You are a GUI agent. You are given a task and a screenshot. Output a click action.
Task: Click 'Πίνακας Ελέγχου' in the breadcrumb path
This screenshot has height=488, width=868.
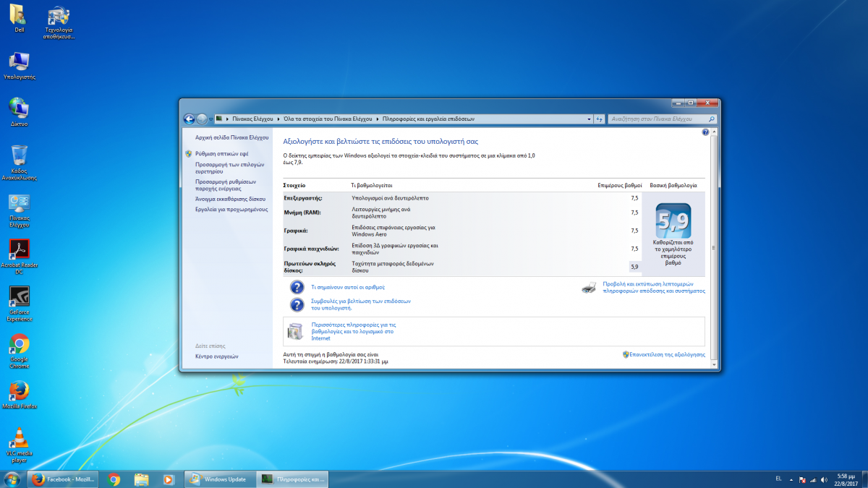point(252,119)
